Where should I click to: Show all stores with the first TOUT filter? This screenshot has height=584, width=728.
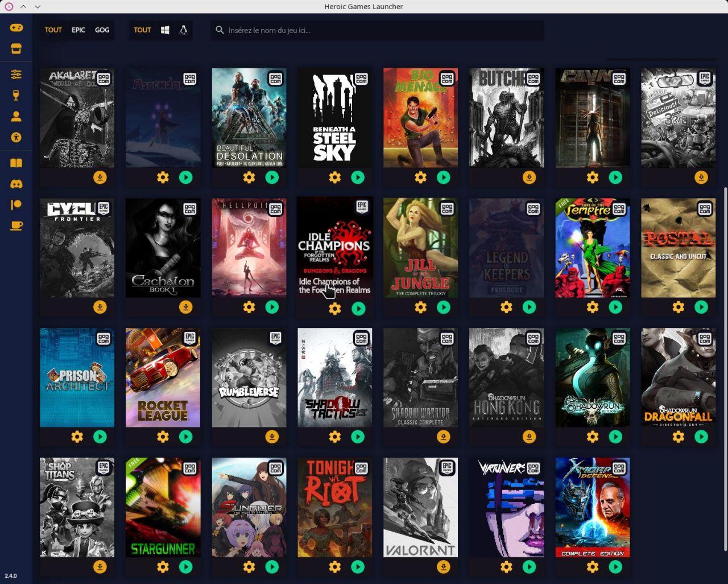pos(53,30)
